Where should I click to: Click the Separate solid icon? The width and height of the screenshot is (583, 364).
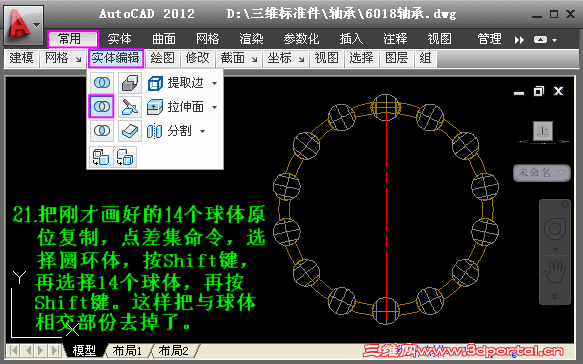point(154,131)
